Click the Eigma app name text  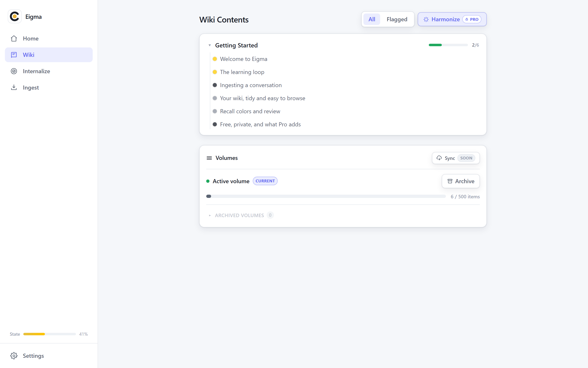click(x=33, y=17)
